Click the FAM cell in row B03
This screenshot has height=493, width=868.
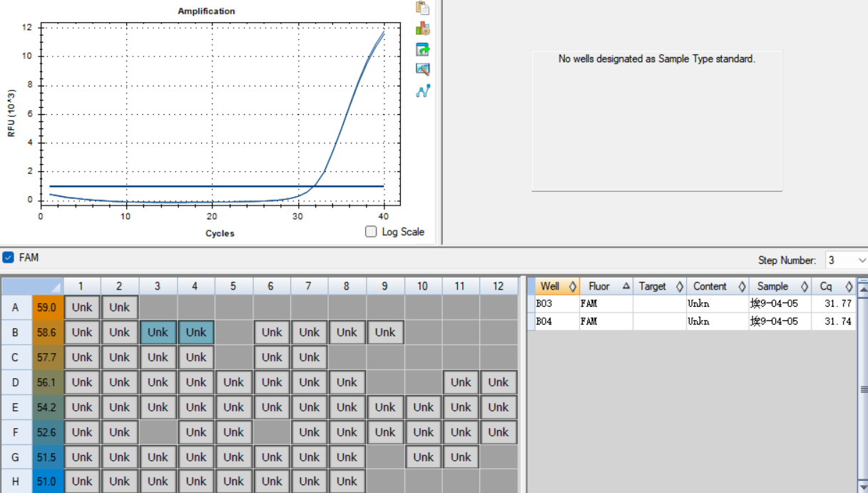point(606,304)
